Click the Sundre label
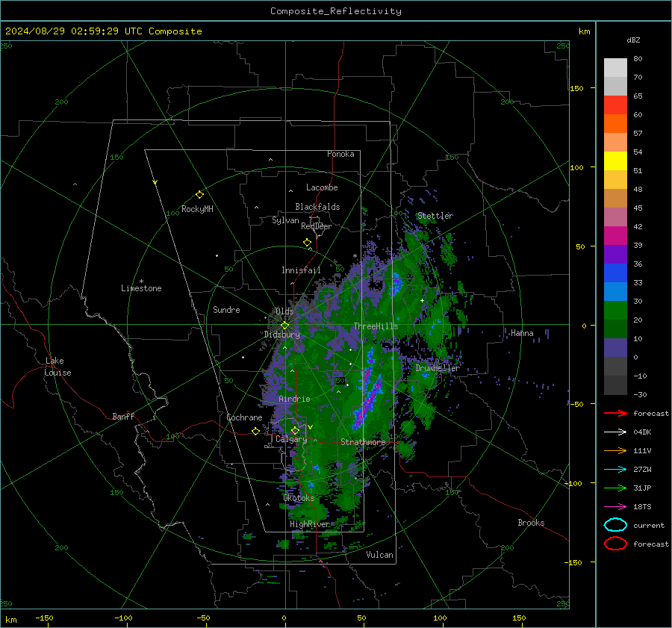Viewport: 672px width, 628px height. [x=226, y=310]
